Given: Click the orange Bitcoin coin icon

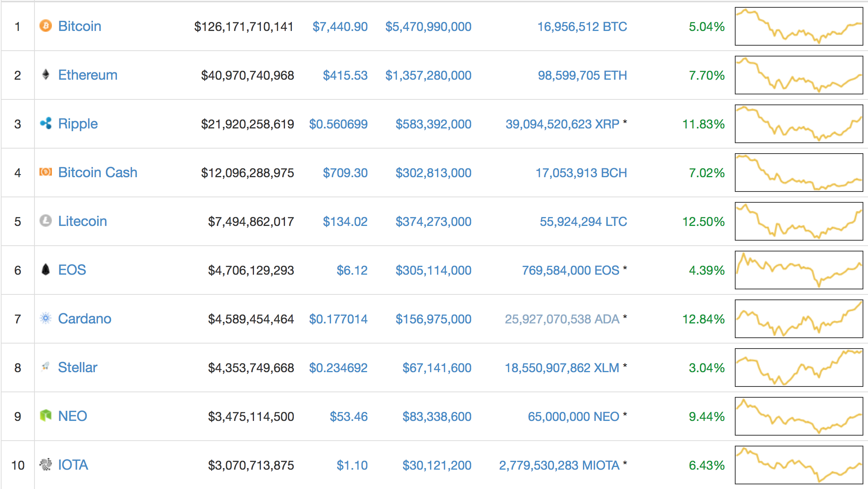Looking at the screenshot, I should [46, 26].
